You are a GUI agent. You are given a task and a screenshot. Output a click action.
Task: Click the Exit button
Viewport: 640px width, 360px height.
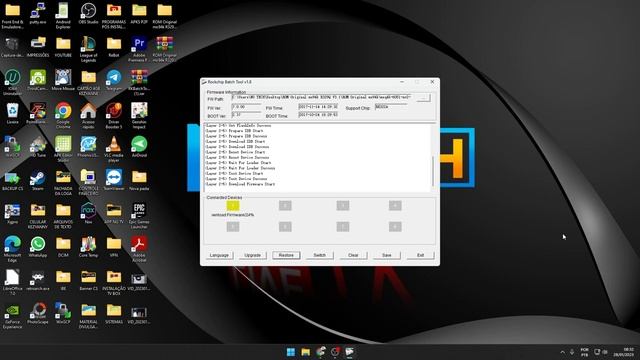pos(420,255)
